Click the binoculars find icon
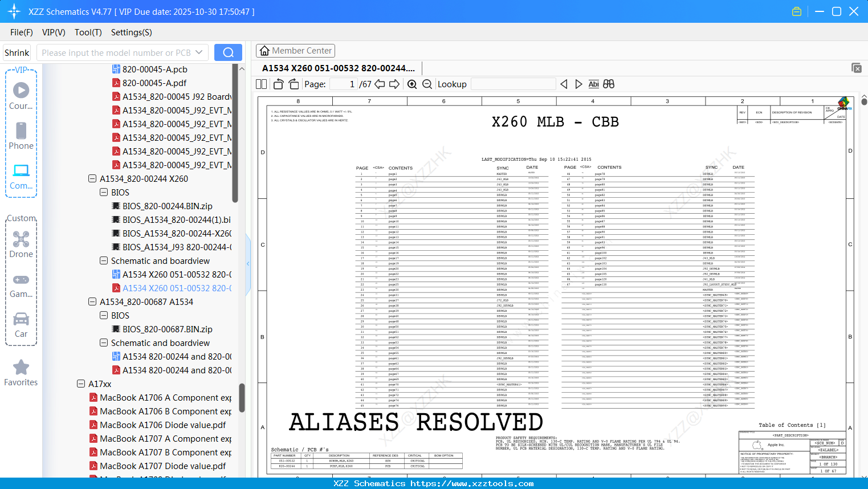868x489 pixels. tap(609, 84)
